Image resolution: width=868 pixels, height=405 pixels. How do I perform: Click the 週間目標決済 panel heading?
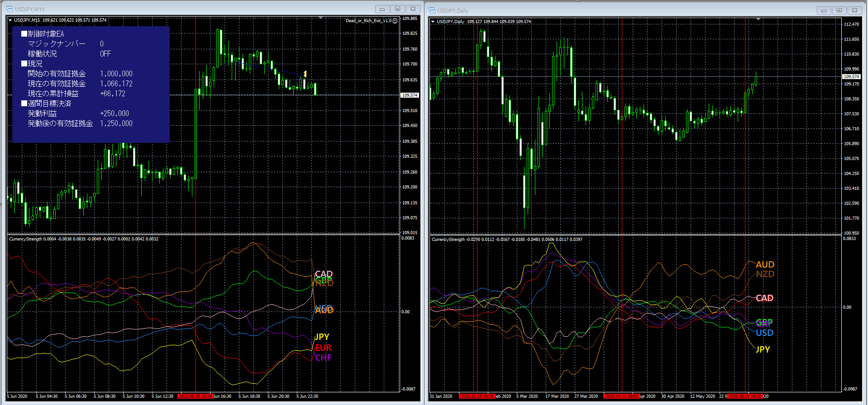(46, 104)
